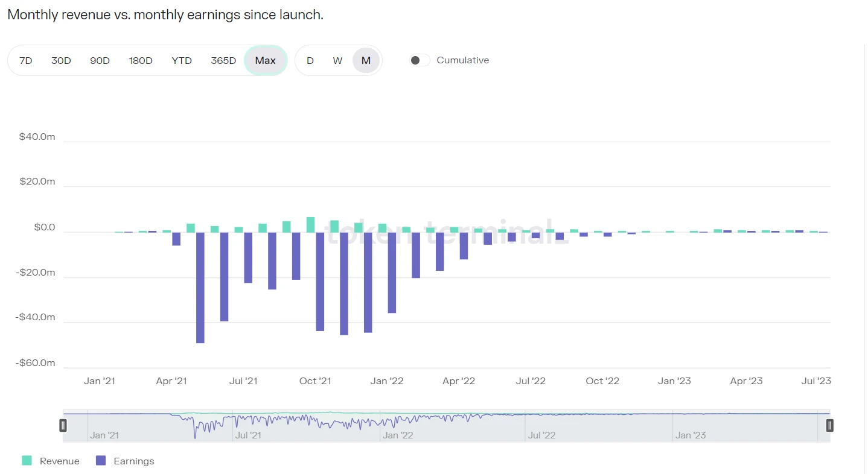This screenshot has height=474, width=868.
Task: Toggle the Cumulative switch on
Action: pyautogui.click(x=420, y=60)
